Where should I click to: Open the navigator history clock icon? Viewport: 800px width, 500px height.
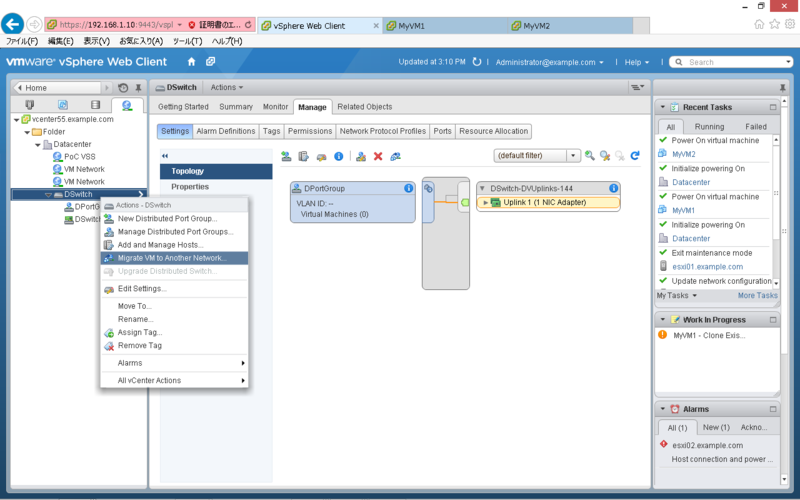(123, 88)
